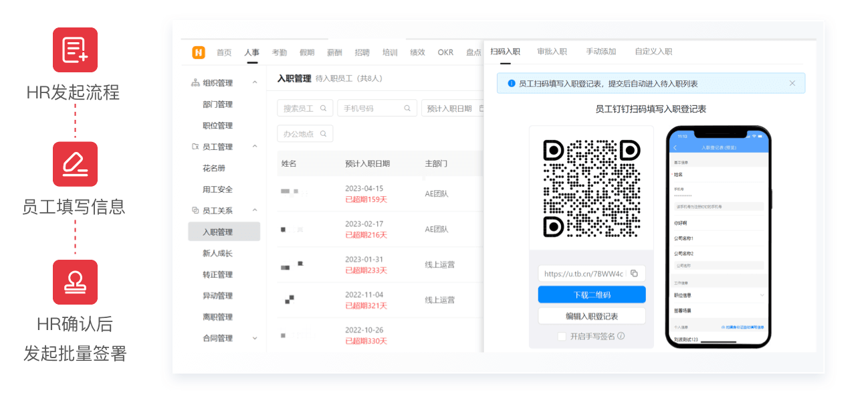This screenshot has height=399, width=868.
Task: Click search magnifier in 手机号码 field
Action: tap(407, 108)
